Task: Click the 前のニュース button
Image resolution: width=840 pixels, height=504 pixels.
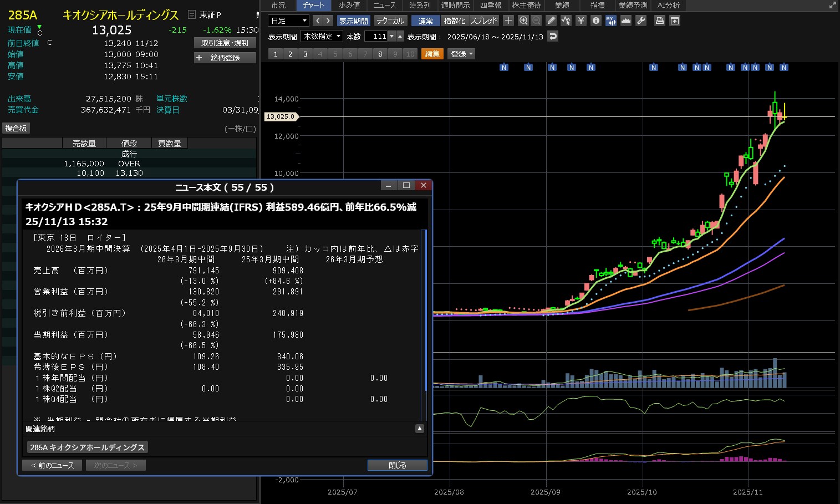Action: pyautogui.click(x=52, y=465)
